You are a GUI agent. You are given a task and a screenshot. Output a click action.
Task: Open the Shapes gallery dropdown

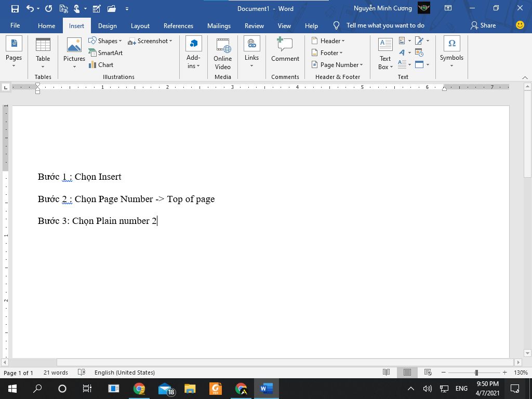click(105, 41)
